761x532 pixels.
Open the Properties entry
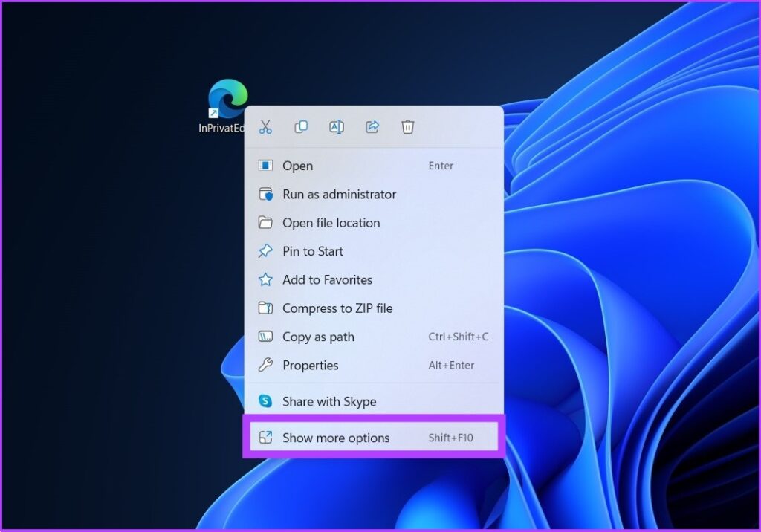(310, 365)
